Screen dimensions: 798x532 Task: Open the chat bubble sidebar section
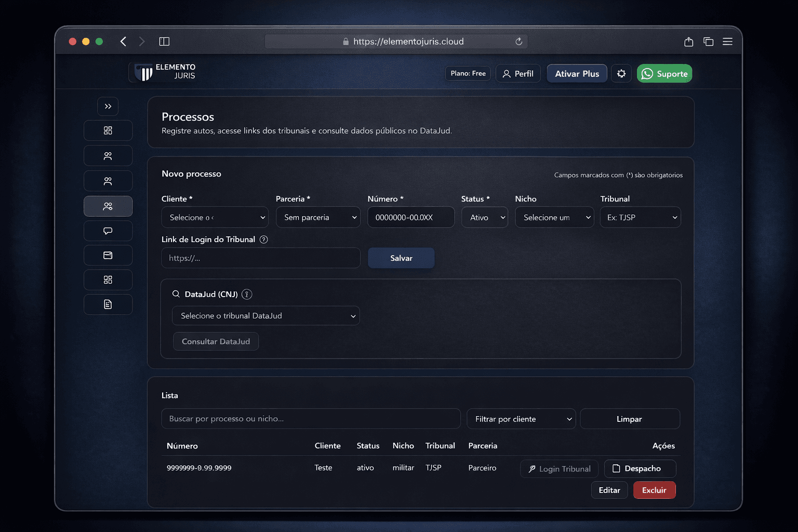[108, 231]
